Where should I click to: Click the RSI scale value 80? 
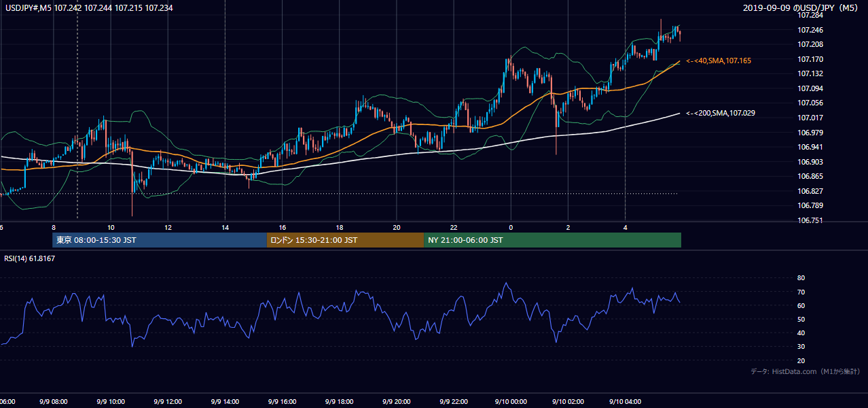tap(801, 278)
